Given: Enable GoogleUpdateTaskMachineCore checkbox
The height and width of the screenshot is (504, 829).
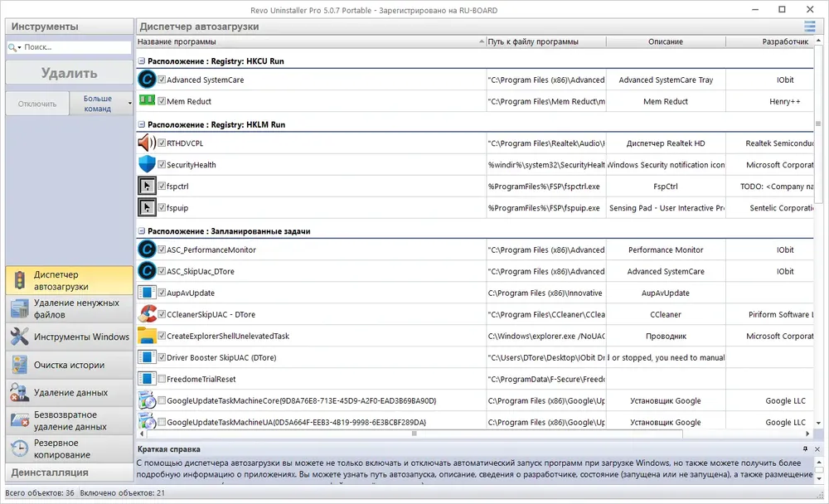Looking at the screenshot, I should click(162, 400).
